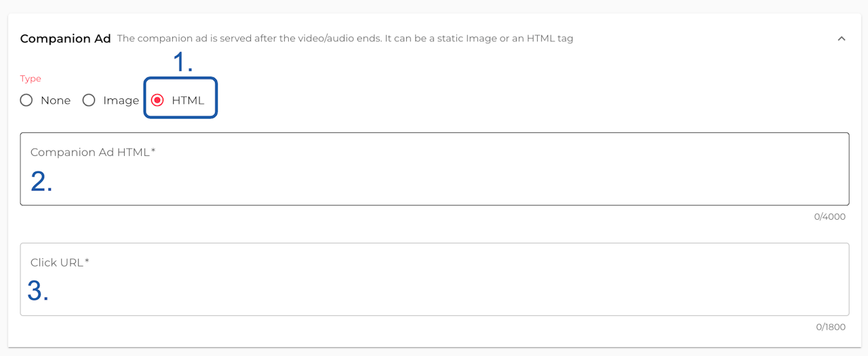Image resolution: width=868 pixels, height=356 pixels.
Task: Click the blue step number 1 annotation
Action: point(182,62)
